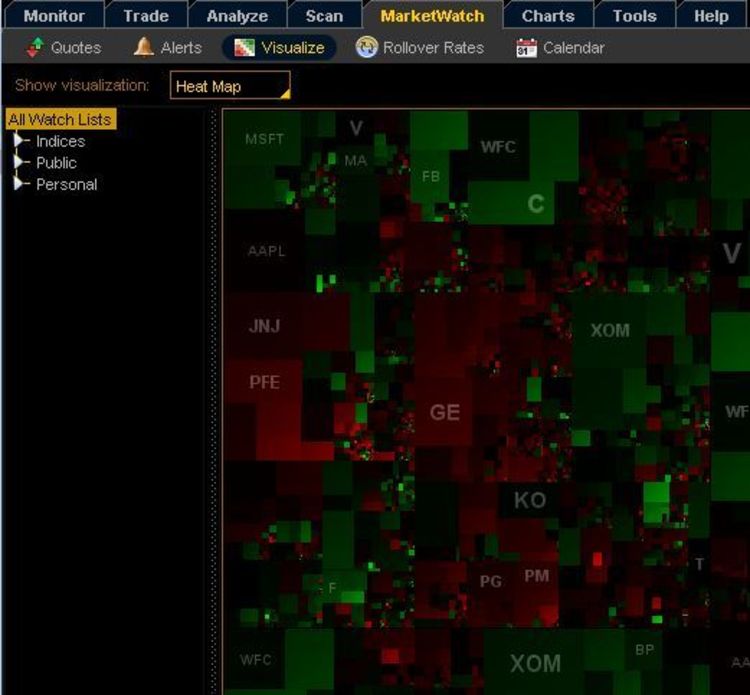Select the Public watch list
Viewport: 750px width, 695px height.
point(56,163)
